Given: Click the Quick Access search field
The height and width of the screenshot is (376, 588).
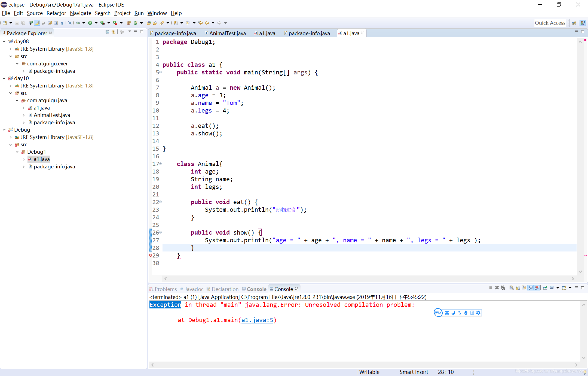Looking at the screenshot, I should pyautogui.click(x=550, y=23).
